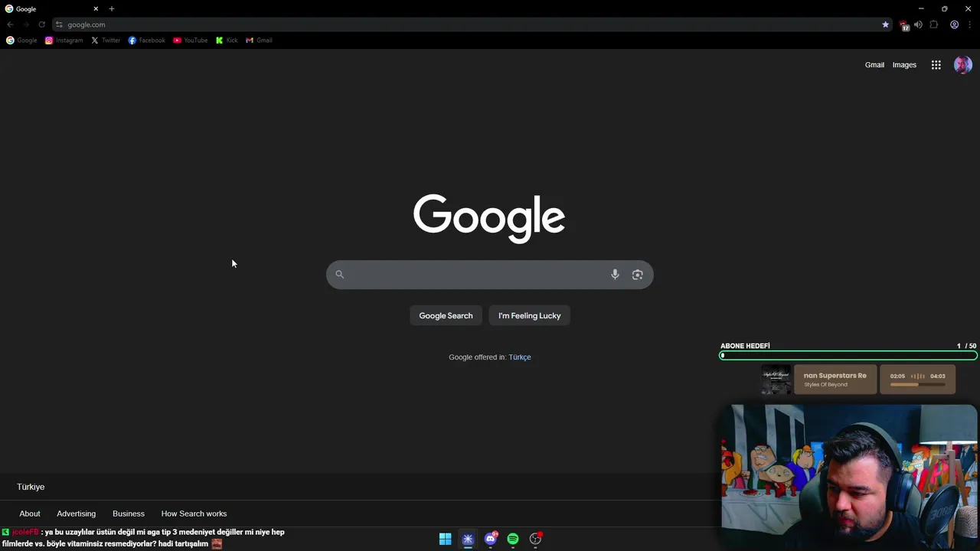Image resolution: width=980 pixels, height=551 pixels.
Task: Click the 'Superstars Re' song title text
Action: [842, 376]
